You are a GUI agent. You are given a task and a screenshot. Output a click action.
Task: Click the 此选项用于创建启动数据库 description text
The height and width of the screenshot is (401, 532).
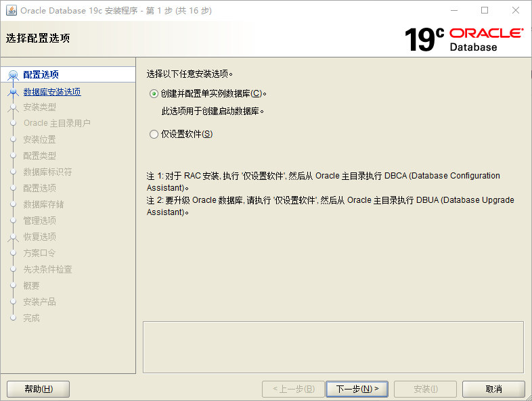[213, 111]
